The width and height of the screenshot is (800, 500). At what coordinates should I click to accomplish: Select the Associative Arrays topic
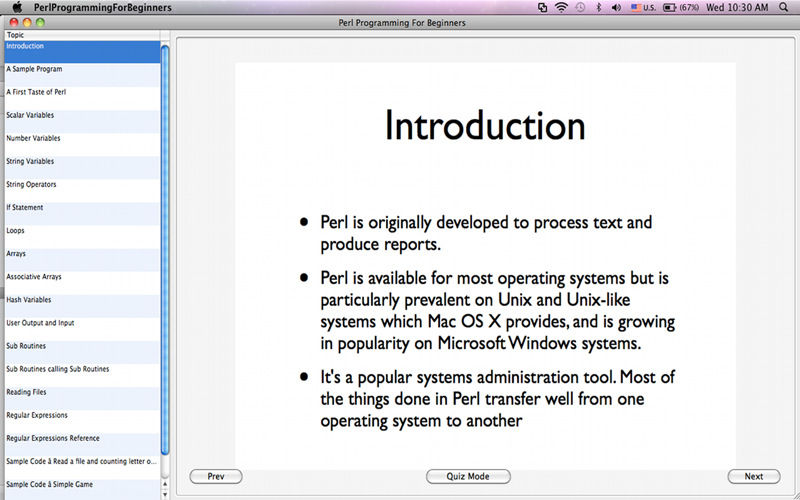point(82,282)
